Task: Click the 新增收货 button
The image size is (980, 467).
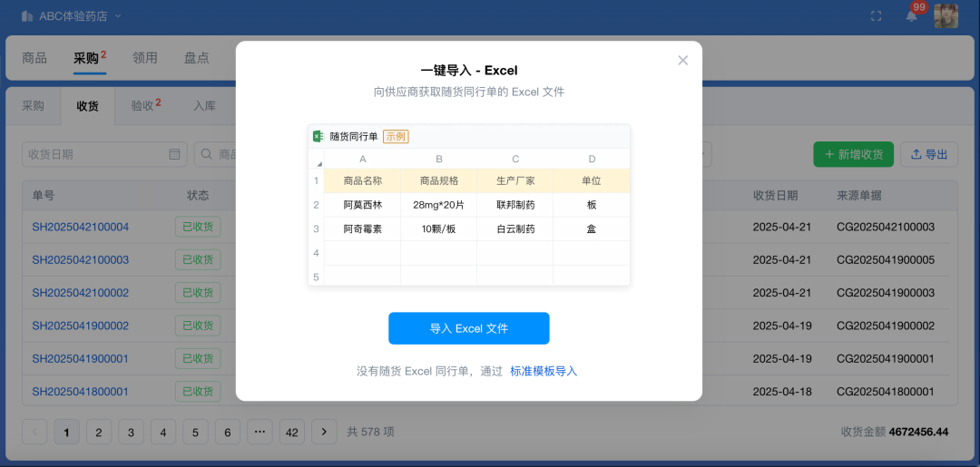Action: (853, 154)
